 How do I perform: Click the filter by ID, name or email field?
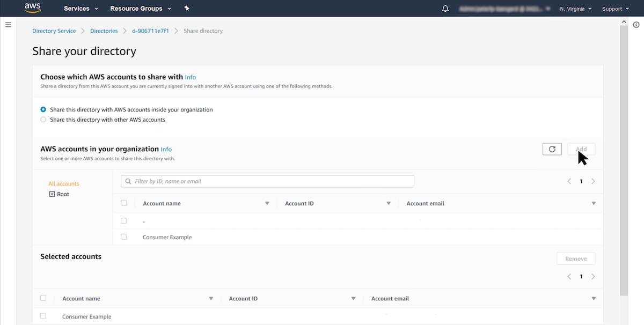(267, 181)
